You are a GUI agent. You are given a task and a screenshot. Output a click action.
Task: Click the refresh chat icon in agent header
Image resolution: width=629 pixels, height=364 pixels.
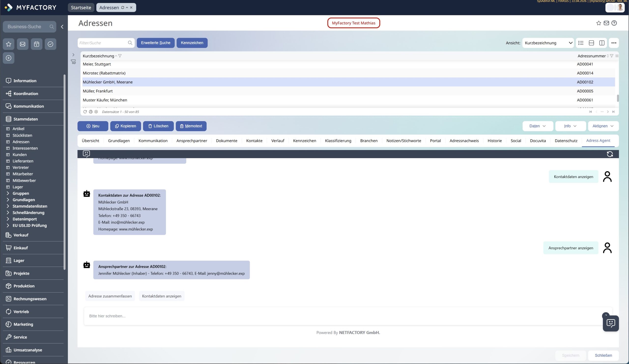[x=610, y=154]
